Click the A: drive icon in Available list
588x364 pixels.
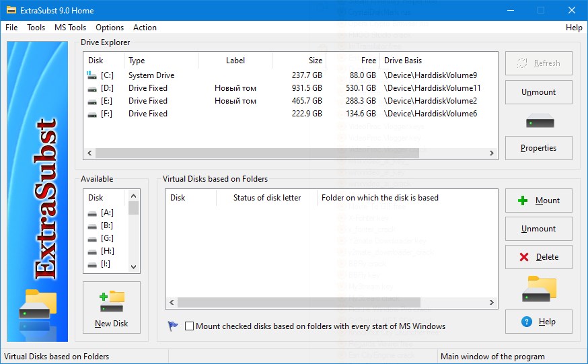[92, 214]
